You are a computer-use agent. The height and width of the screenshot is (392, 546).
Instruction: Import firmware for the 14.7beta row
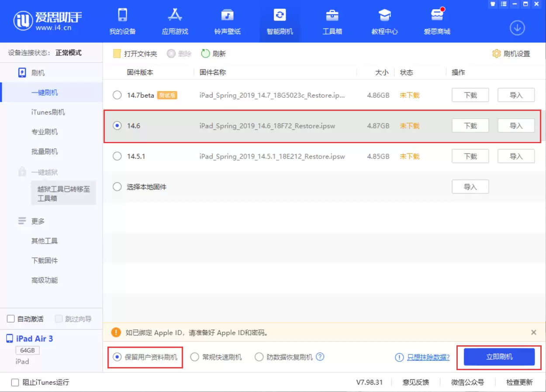coord(516,95)
